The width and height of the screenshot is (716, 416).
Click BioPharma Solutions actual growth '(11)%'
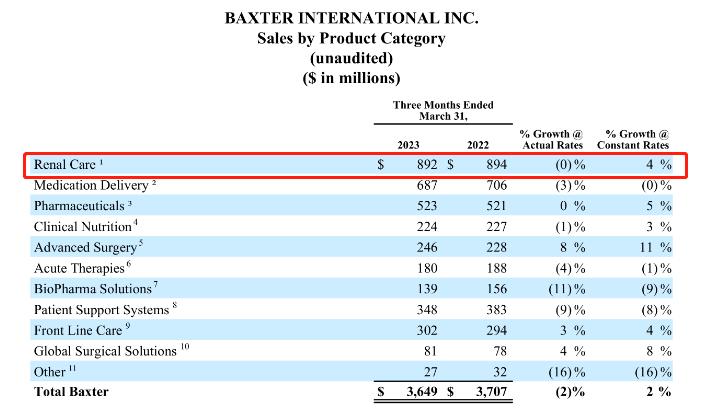(x=567, y=289)
